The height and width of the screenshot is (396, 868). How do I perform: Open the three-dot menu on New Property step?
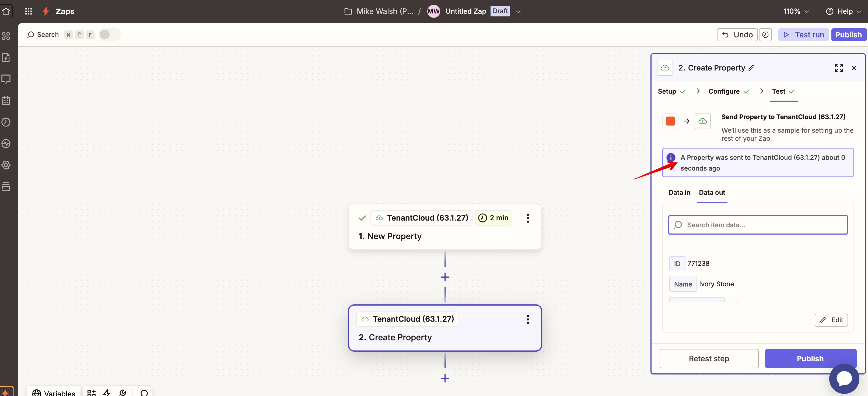click(528, 218)
